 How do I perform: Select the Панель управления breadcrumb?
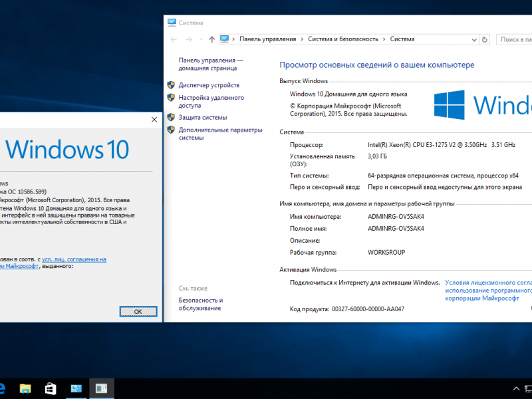point(268,39)
